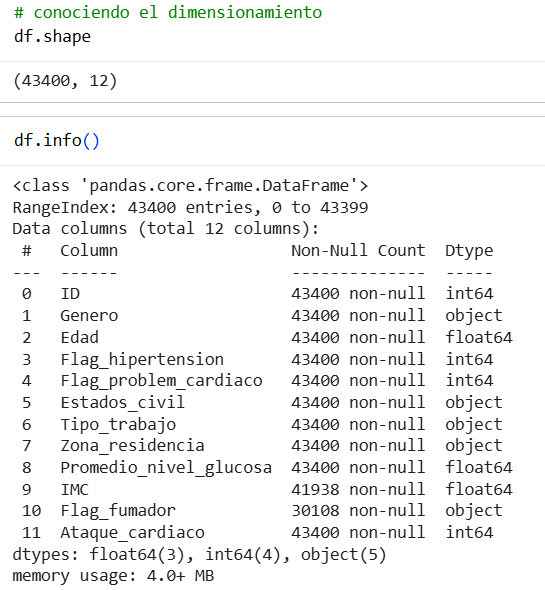Click the RangeIndex entries line
Image resolution: width=545 pixels, height=590 pixels.
point(190,207)
